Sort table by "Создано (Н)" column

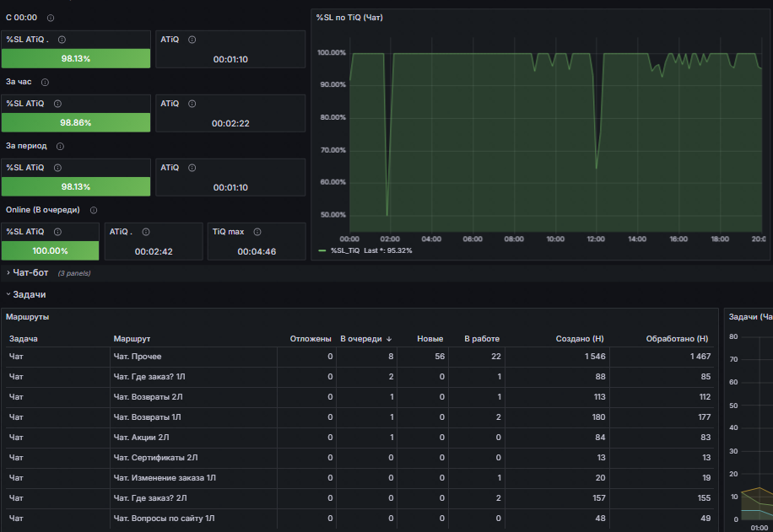(580, 339)
